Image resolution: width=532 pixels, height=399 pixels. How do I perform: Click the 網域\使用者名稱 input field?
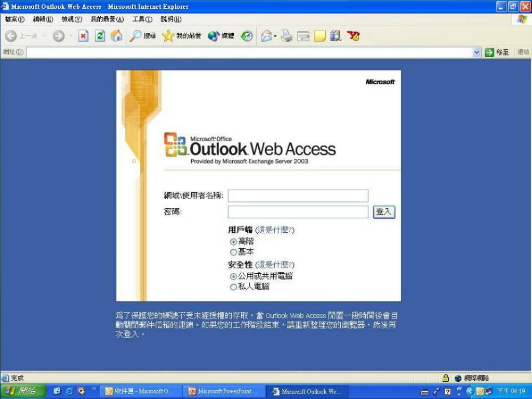[x=298, y=196]
